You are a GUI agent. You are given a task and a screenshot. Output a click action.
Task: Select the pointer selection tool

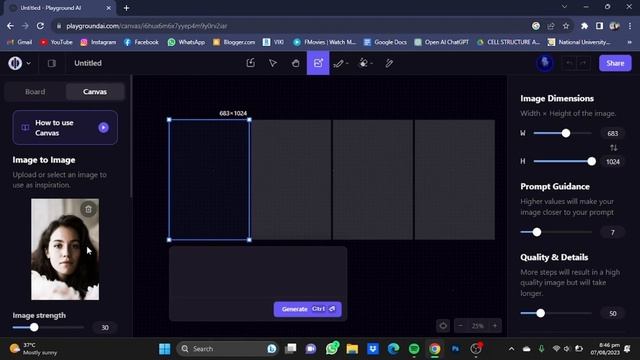tap(273, 63)
